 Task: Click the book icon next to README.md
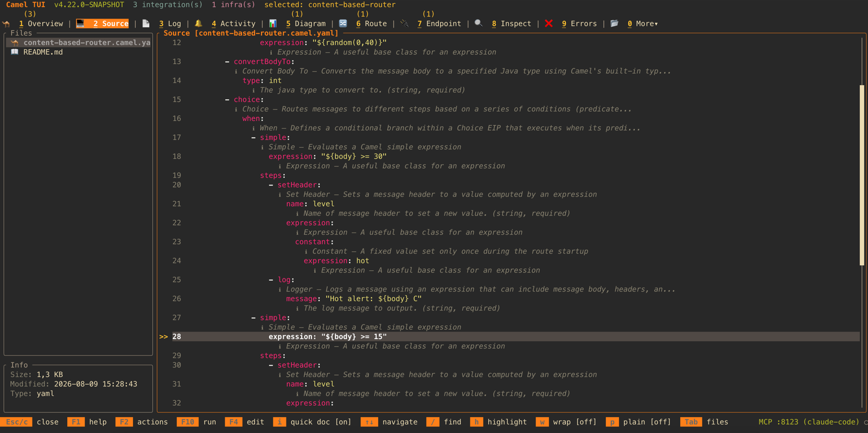[x=15, y=52]
